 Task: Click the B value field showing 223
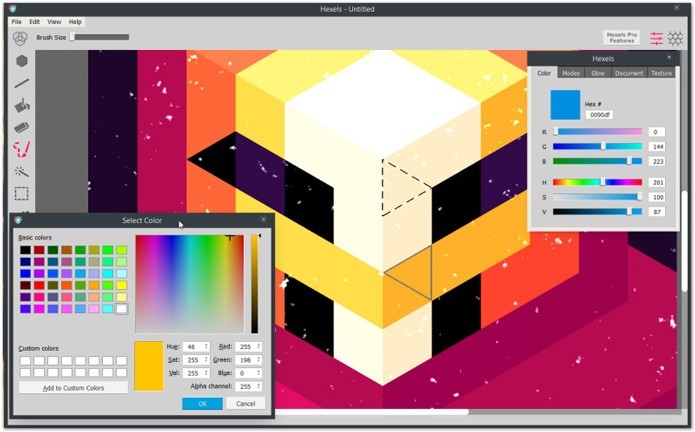click(x=656, y=161)
